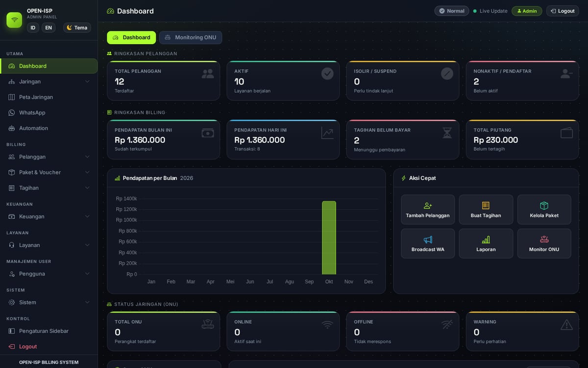
Task: Expand the Layanan sidebar menu chevron
Action: [x=87, y=245]
